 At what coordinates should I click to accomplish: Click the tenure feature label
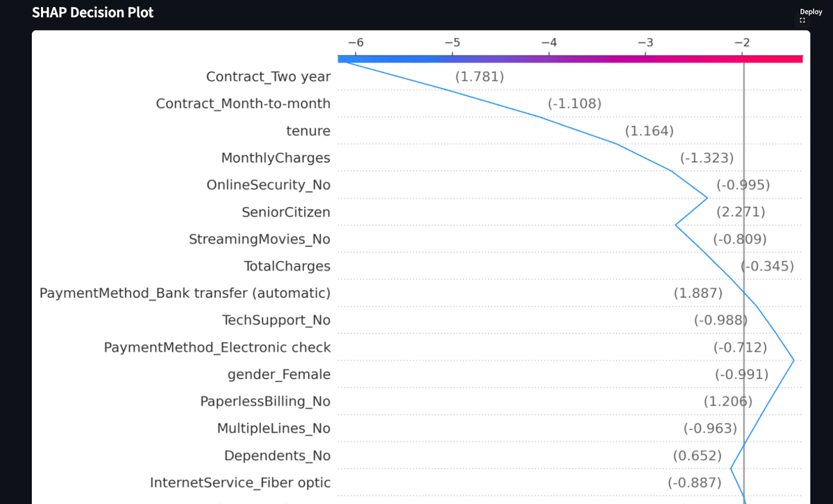click(308, 131)
